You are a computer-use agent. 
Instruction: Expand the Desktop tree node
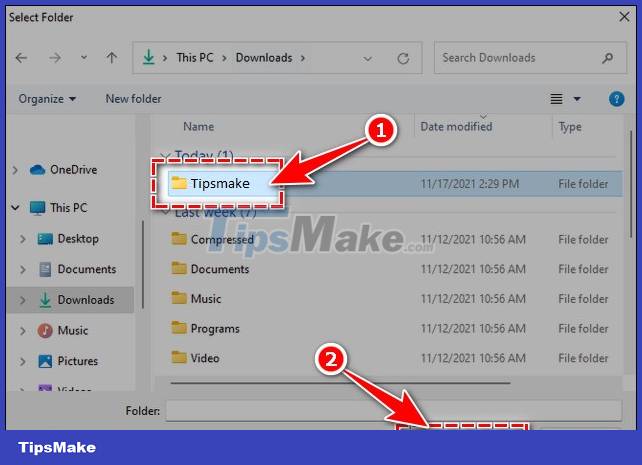click(x=23, y=239)
